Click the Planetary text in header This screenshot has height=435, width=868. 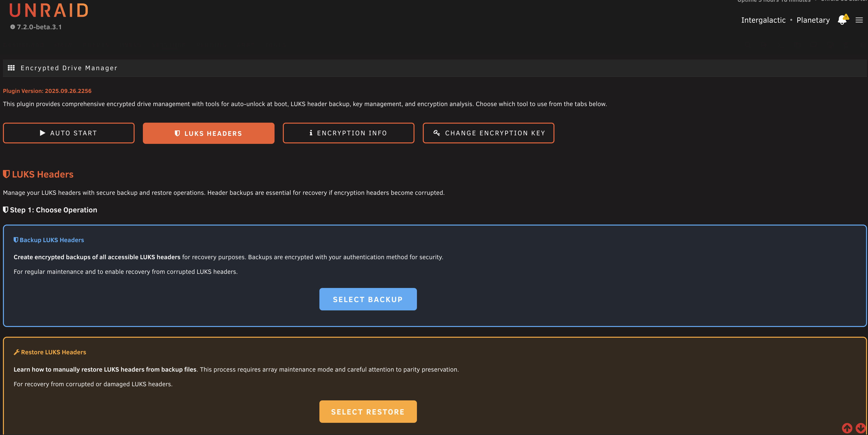[x=813, y=20]
